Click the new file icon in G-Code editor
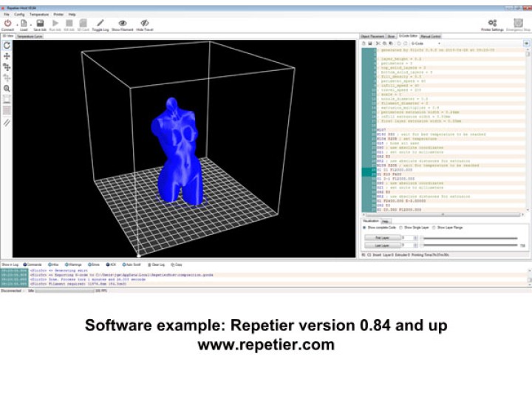 click(x=364, y=44)
